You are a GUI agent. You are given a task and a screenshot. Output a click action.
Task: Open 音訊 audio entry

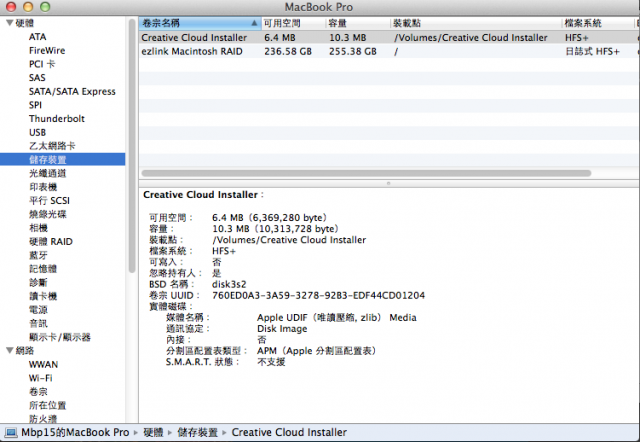[38, 323]
